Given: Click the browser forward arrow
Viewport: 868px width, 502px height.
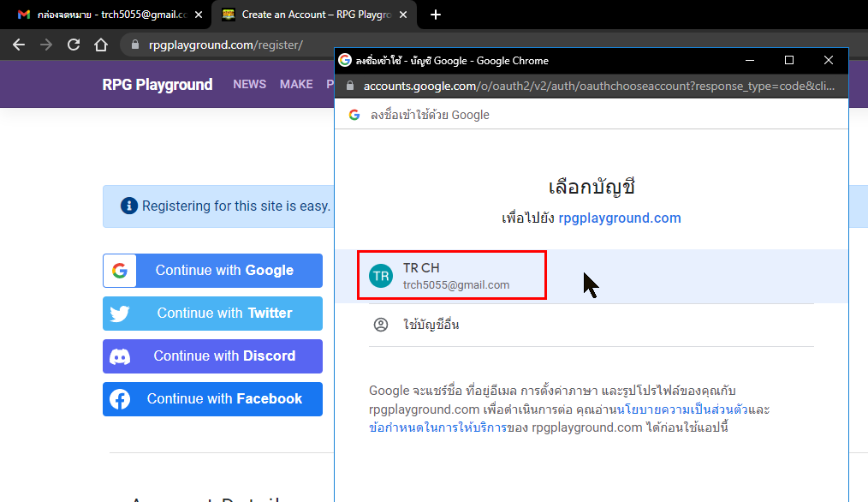Looking at the screenshot, I should tap(46, 45).
